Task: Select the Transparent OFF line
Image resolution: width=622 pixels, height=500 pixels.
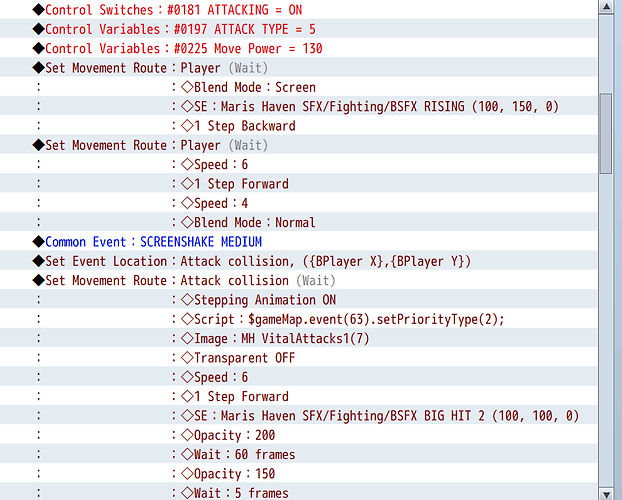Action: click(298, 358)
